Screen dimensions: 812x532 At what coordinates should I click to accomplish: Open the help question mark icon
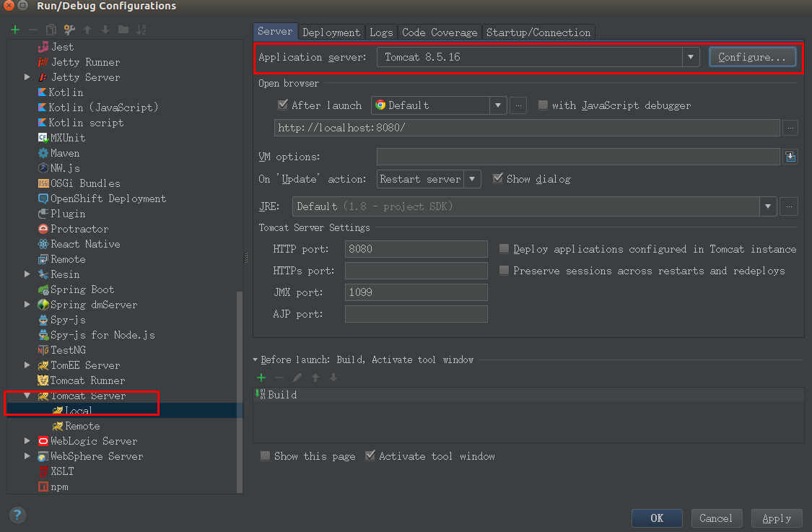(17, 515)
